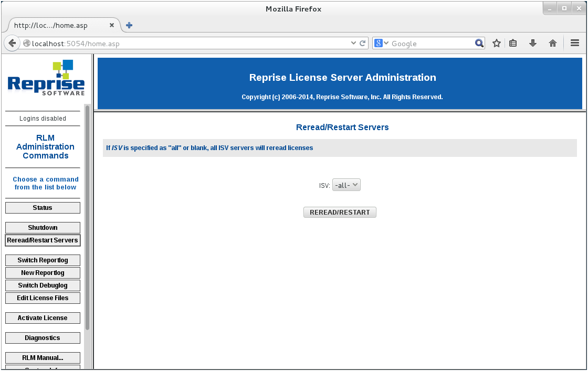
Task: Click the Reread/Restart Servers page heading
Action: 342,128
